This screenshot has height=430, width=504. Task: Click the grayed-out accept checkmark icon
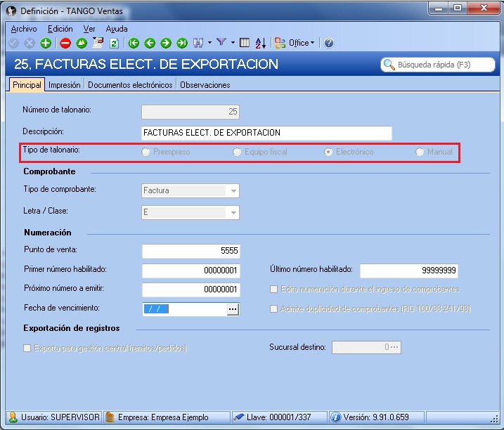tap(13, 43)
